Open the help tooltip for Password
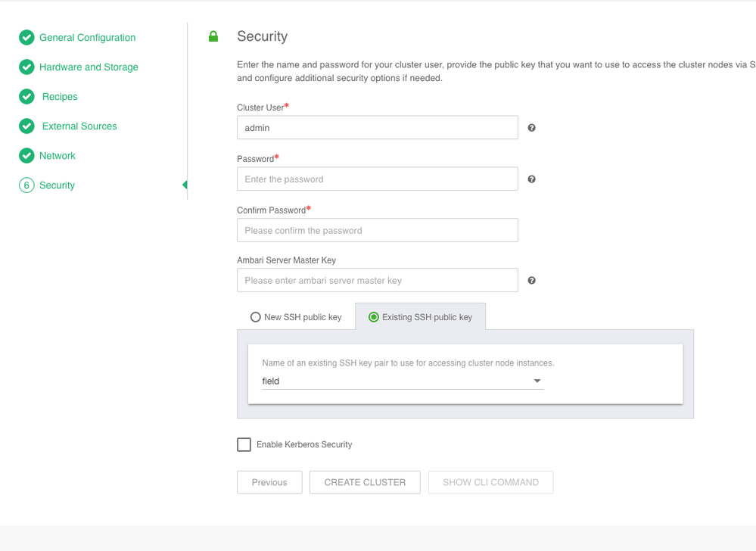This screenshot has width=756, height=551. pyautogui.click(x=531, y=179)
